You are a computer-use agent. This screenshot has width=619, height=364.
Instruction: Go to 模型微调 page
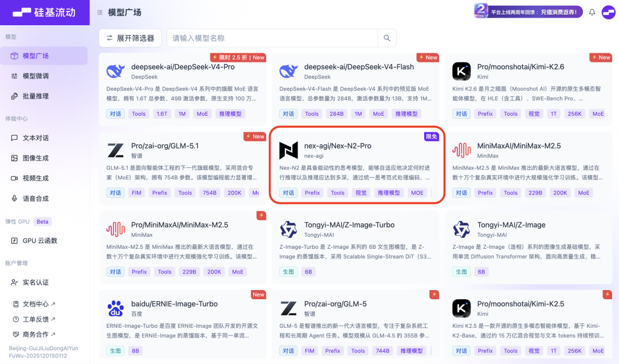point(44,76)
